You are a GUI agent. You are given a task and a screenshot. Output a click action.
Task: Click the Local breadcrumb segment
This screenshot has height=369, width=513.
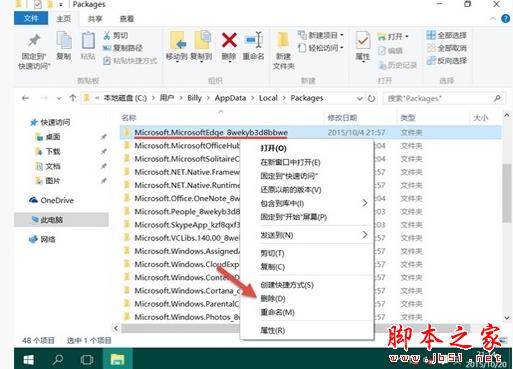point(268,98)
